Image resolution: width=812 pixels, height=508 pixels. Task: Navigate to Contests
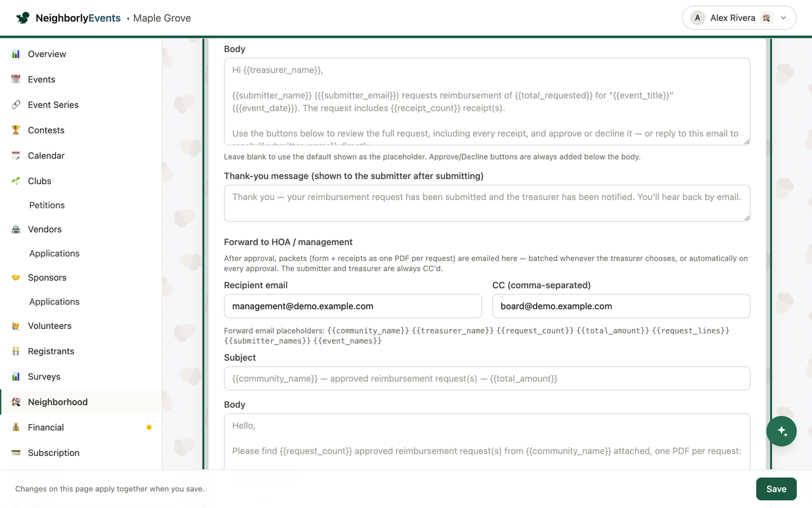tap(81, 130)
